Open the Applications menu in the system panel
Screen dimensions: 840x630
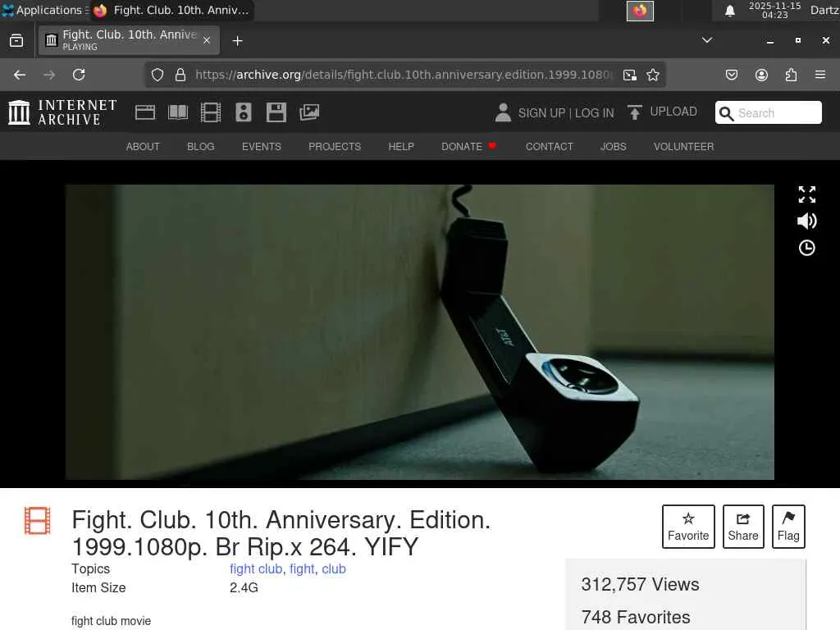pyautogui.click(x=43, y=10)
